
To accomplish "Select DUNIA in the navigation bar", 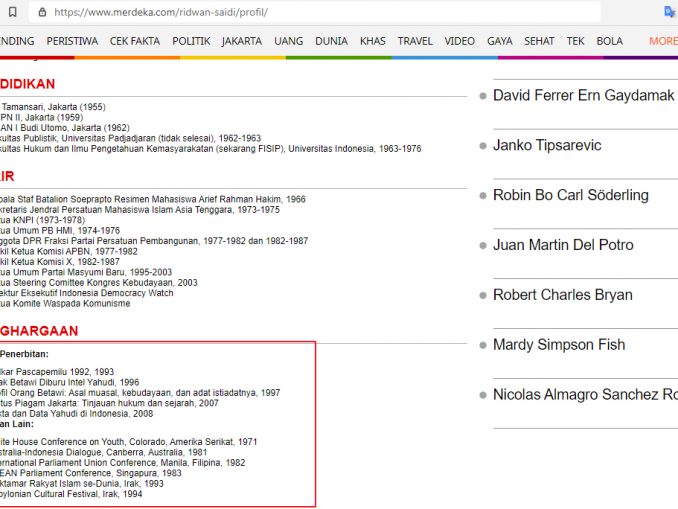I will [x=331, y=41].
